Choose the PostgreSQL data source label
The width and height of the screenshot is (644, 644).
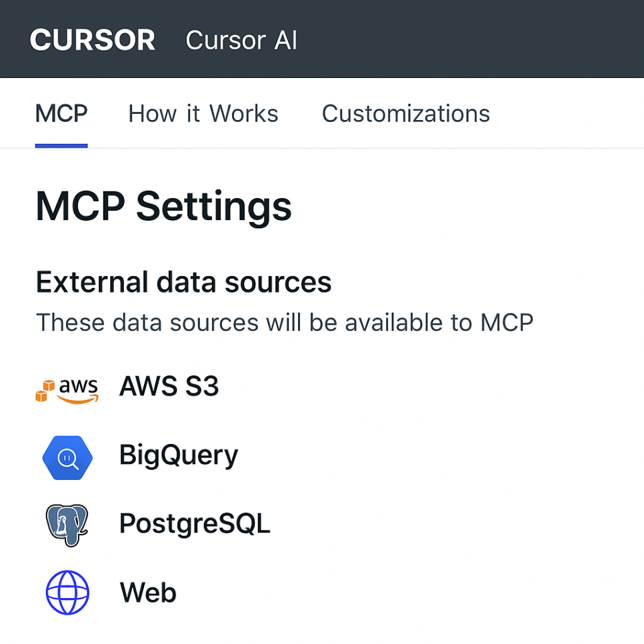tap(195, 524)
